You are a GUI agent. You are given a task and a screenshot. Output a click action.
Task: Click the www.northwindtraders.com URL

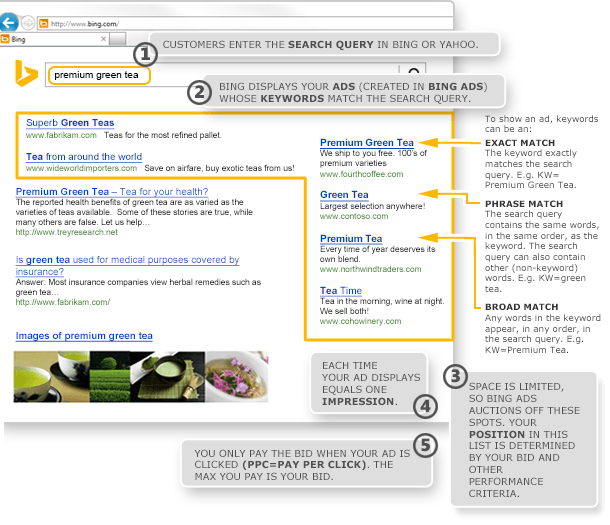[370, 269]
